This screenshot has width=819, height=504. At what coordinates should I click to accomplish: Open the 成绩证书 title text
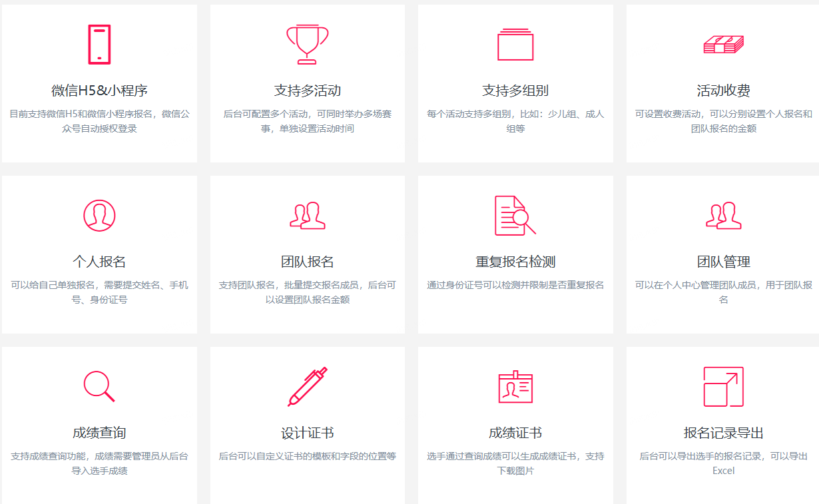tap(515, 433)
